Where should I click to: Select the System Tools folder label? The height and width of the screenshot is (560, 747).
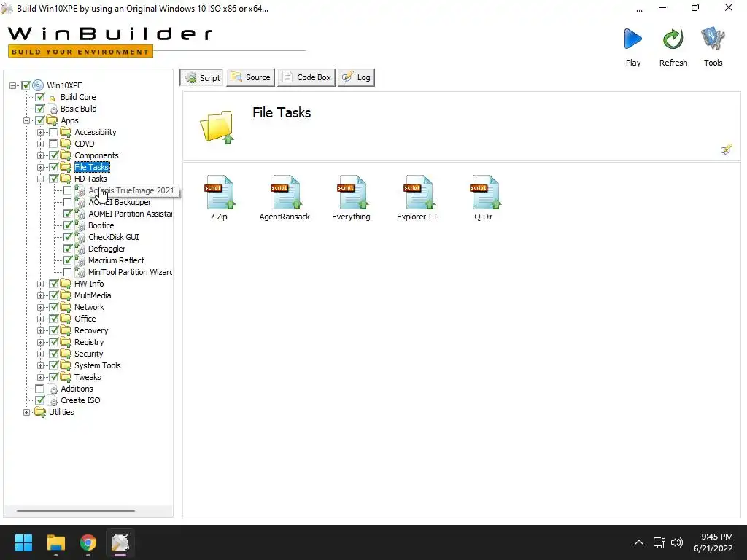click(97, 366)
